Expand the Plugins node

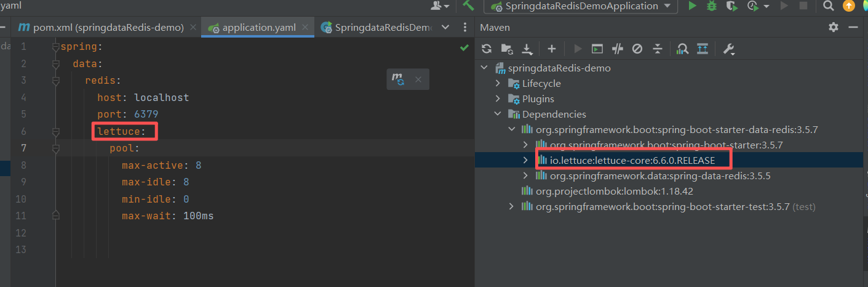[x=498, y=99]
